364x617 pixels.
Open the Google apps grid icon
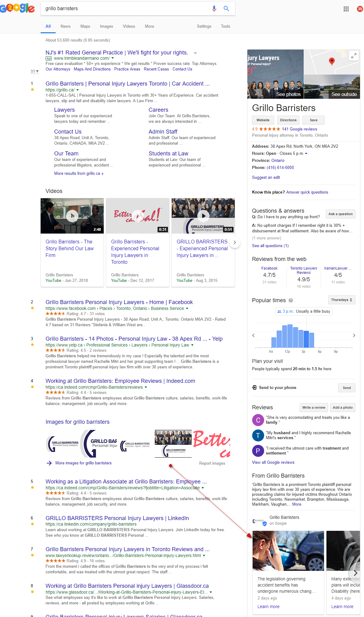[346, 9]
